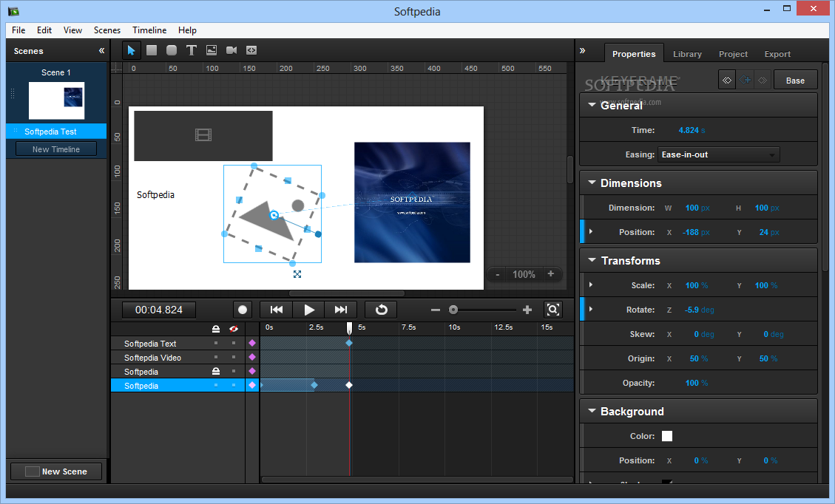Expand the Scale property row
The image size is (835, 504).
(591, 285)
